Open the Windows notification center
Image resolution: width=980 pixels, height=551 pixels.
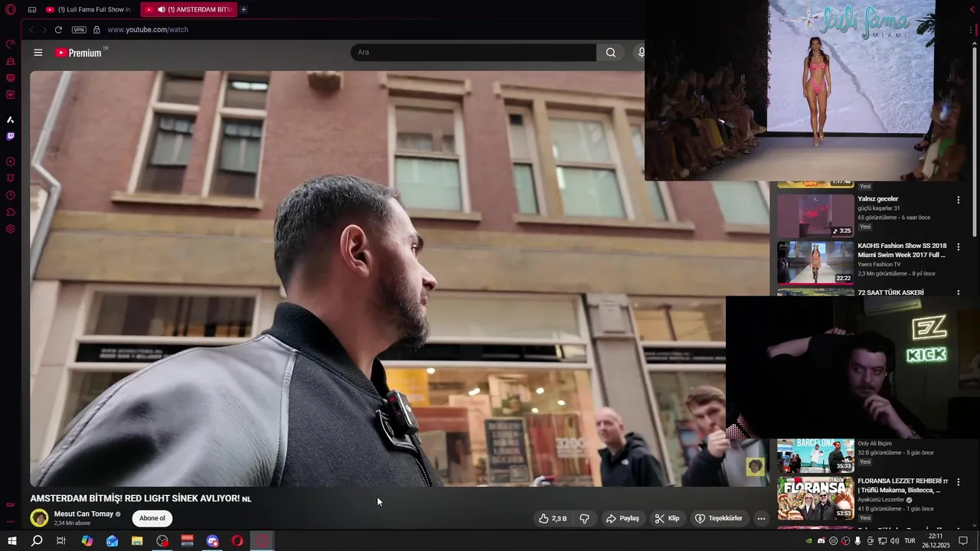click(x=963, y=541)
